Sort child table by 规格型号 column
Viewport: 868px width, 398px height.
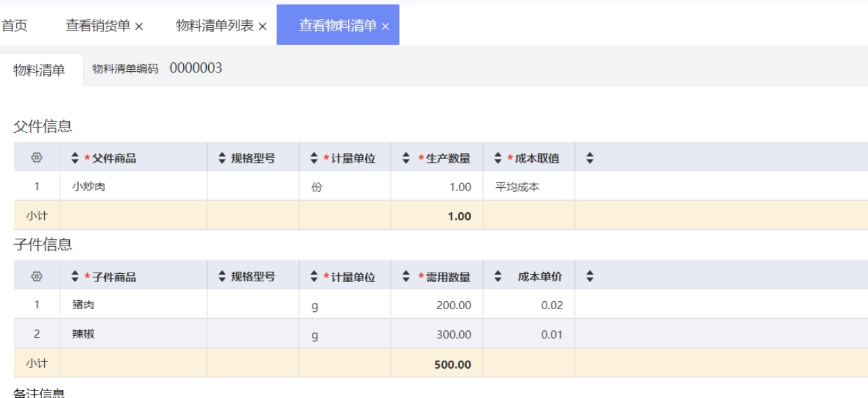coord(222,277)
